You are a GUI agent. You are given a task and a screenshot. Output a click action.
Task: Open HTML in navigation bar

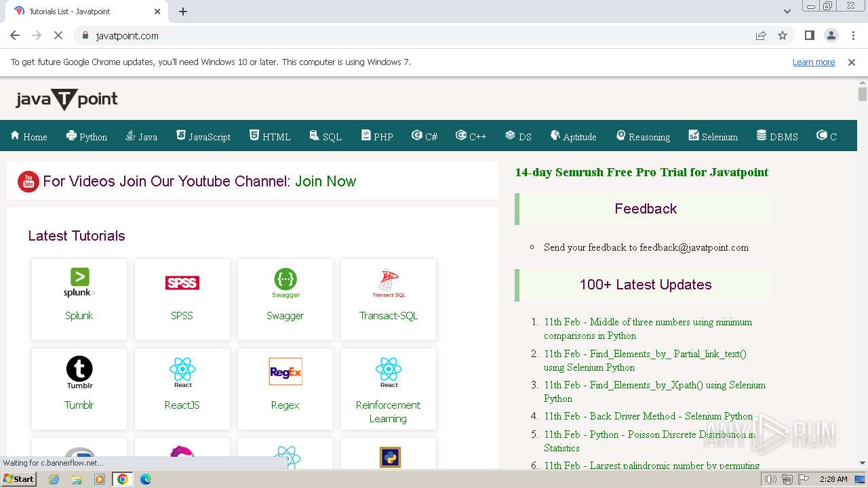(x=270, y=136)
